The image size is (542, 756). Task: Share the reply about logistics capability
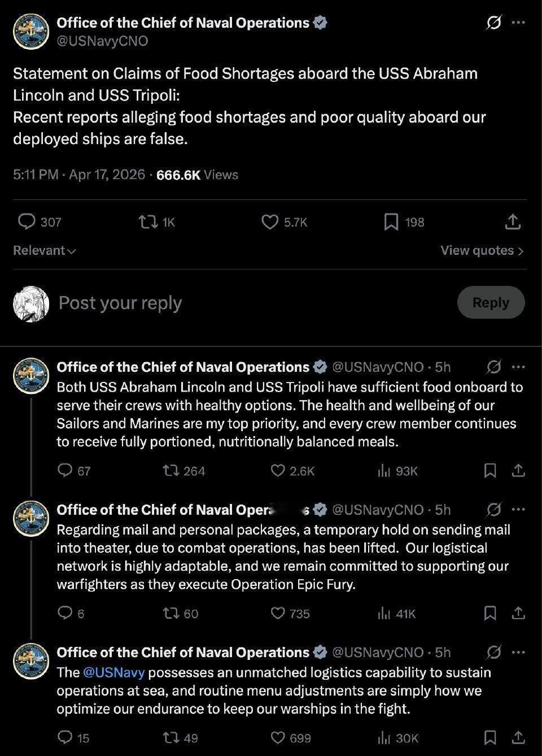tap(518, 737)
